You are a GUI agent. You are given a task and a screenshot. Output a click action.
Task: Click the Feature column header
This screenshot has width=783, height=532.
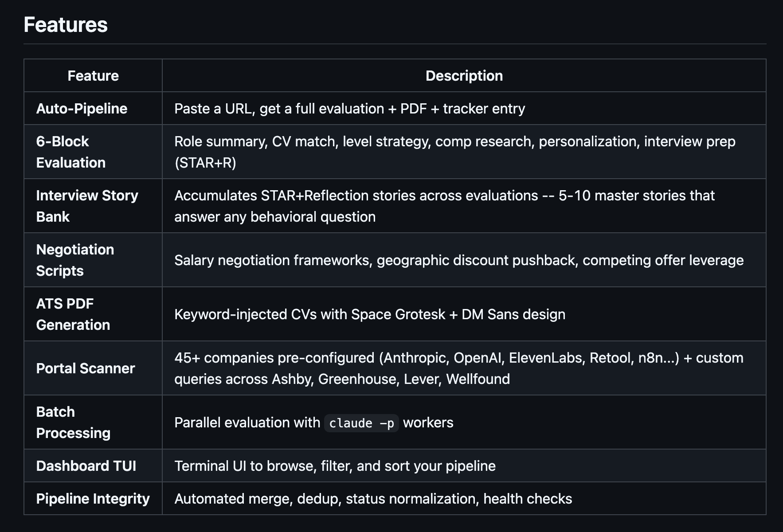click(x=93, y=76)
